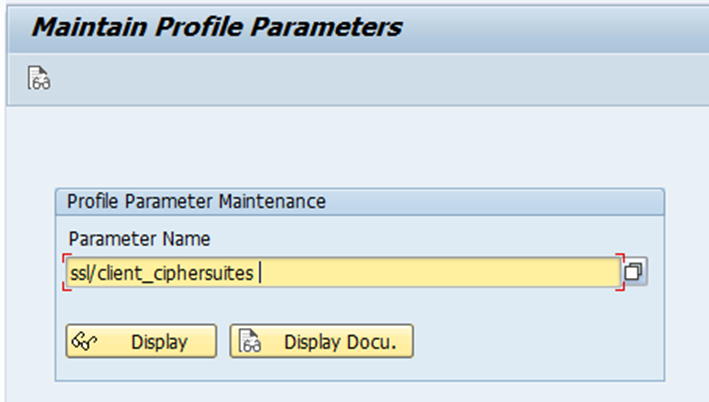The width and height of the screenshot is (709, 402).
Task: Click the Display toolbar icon with glasses
Action: tap(40, 79)
